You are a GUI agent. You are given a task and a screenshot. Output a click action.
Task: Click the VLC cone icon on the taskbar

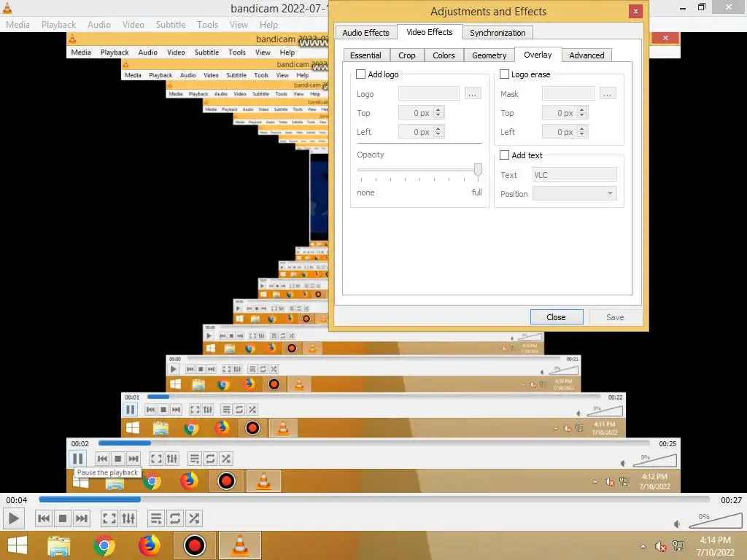click(x=239, y=545)
